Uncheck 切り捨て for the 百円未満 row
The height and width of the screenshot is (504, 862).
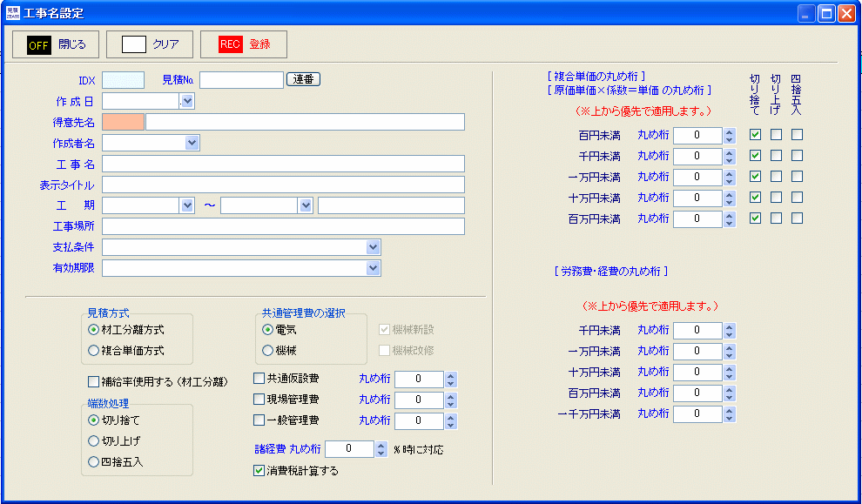point(756,135)
